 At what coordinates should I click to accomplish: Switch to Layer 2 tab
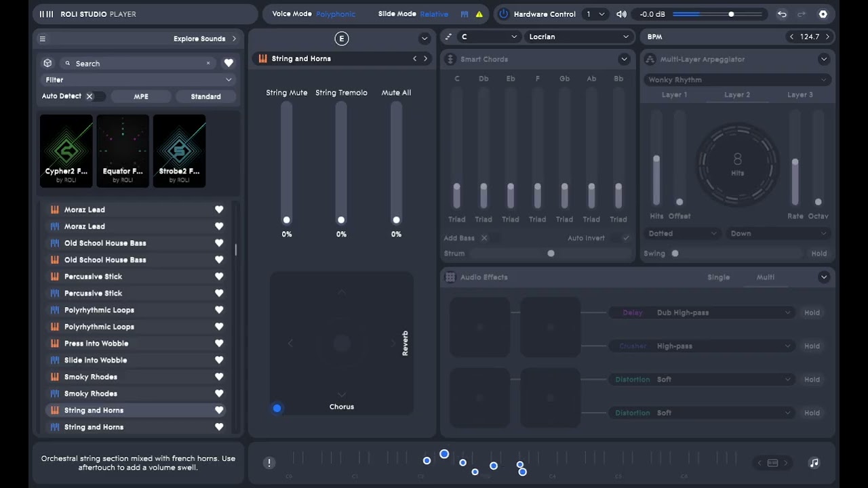pyautogui.click(x=737, y=95)
